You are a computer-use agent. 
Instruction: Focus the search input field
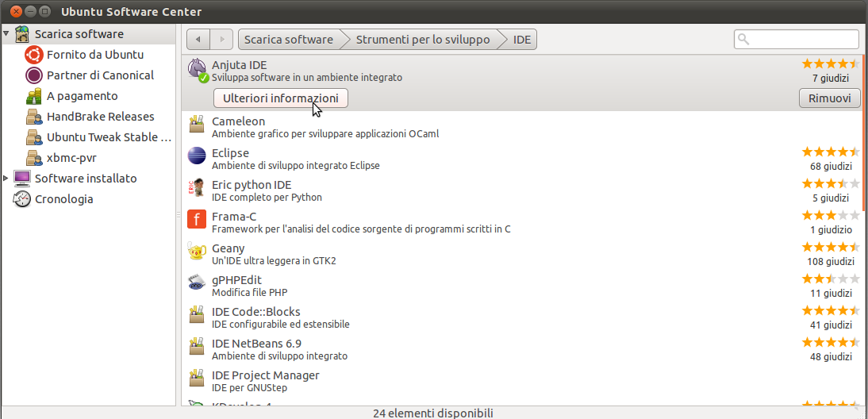click(801, 39)
